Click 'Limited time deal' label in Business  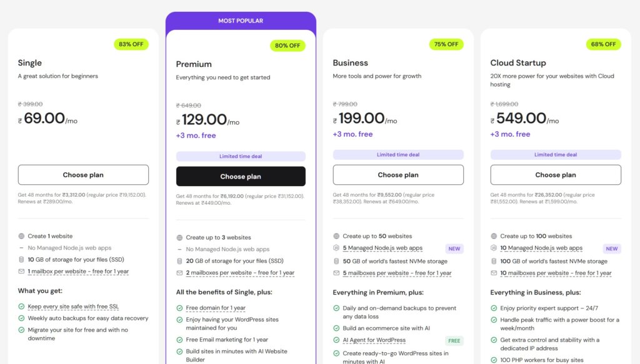(x=398, y=155)
